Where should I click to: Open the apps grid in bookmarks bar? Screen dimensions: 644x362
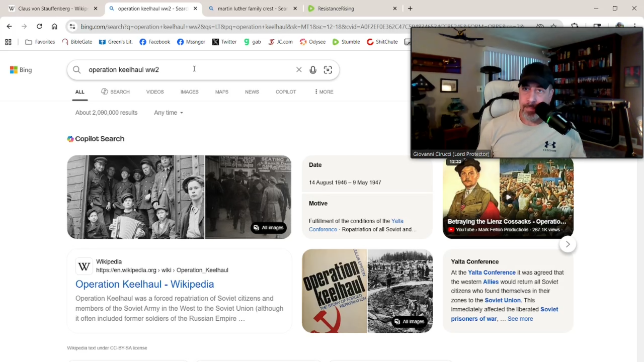click(8, 42)
